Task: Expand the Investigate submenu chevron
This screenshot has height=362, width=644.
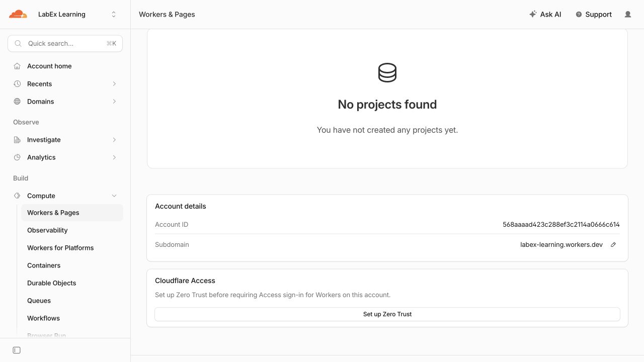Action: (x=114, y=140)
